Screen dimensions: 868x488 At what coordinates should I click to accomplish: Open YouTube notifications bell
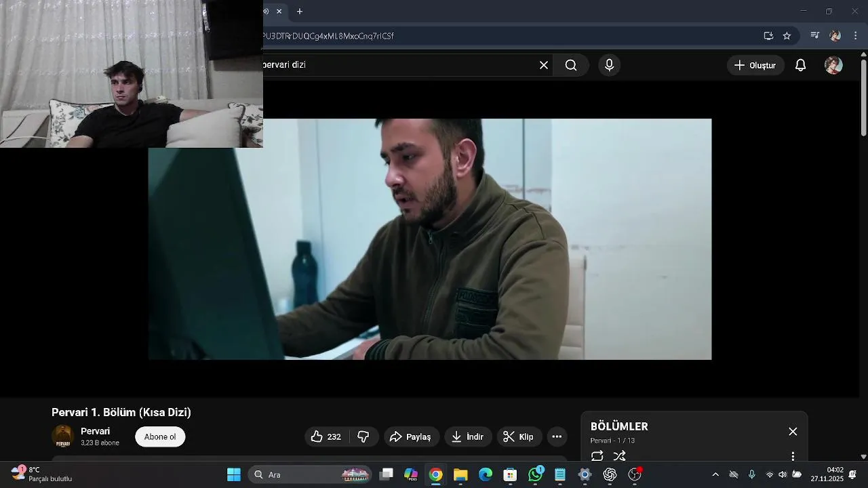pyautogui.click(x=801, y=65)
